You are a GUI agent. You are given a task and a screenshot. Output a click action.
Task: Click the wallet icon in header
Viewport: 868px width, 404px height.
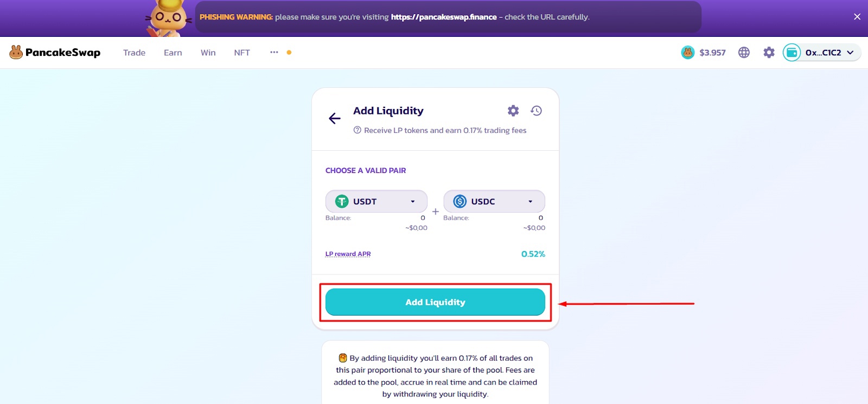pyautogui.click(x=792, y=53)
